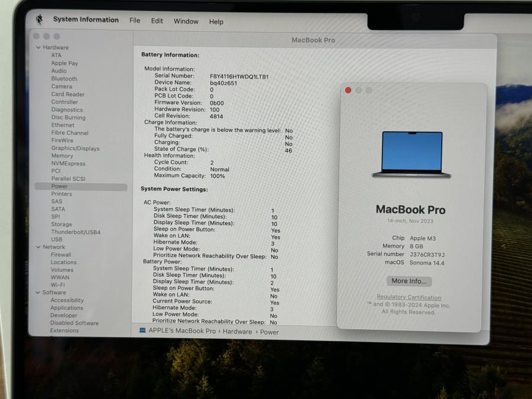Click the laptop icon in path bar
The width and height of the screenshot is (532, 399).
point(142,331)
